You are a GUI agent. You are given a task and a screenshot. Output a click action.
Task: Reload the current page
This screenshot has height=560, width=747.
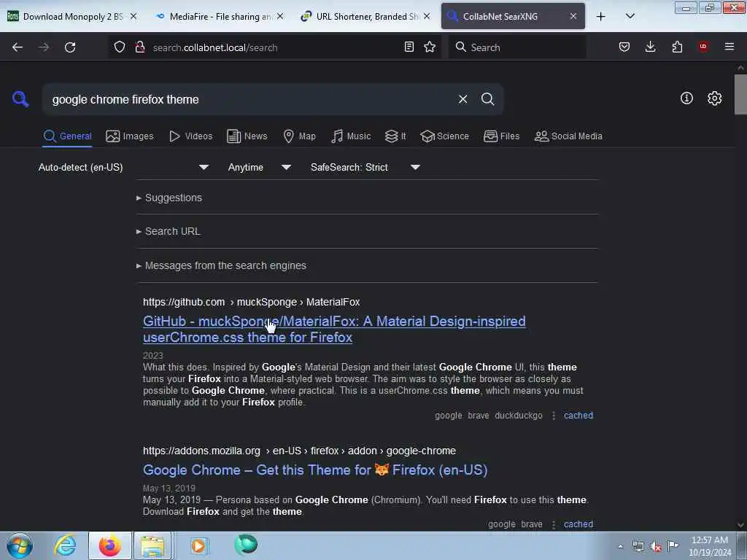[x=70, y=47]
